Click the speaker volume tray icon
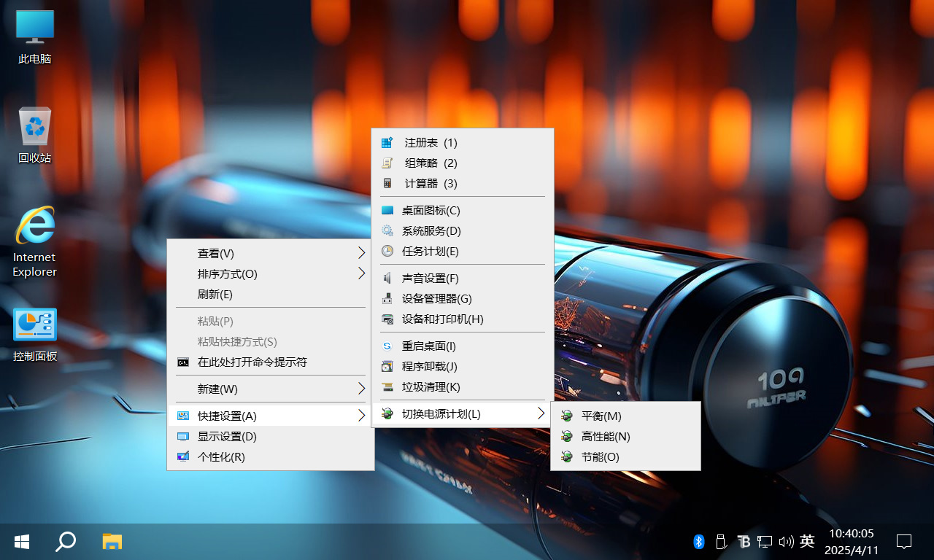Viewport: 934px width, 560px height. pyautogui.click(x=786, y=542)
